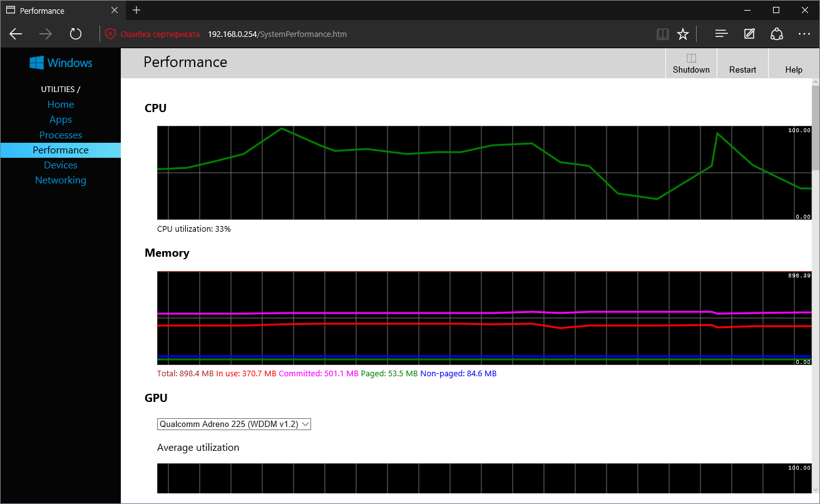Open the Networking page
Screen dimensions: 820x504
[x=61, y=180]
